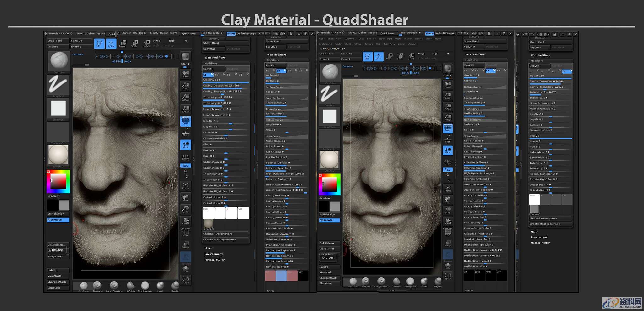The width and height of the screenshot is (644, 311).
Task: Select Draw mode icon in right ZBrush window
Action: tap(378, 56)
